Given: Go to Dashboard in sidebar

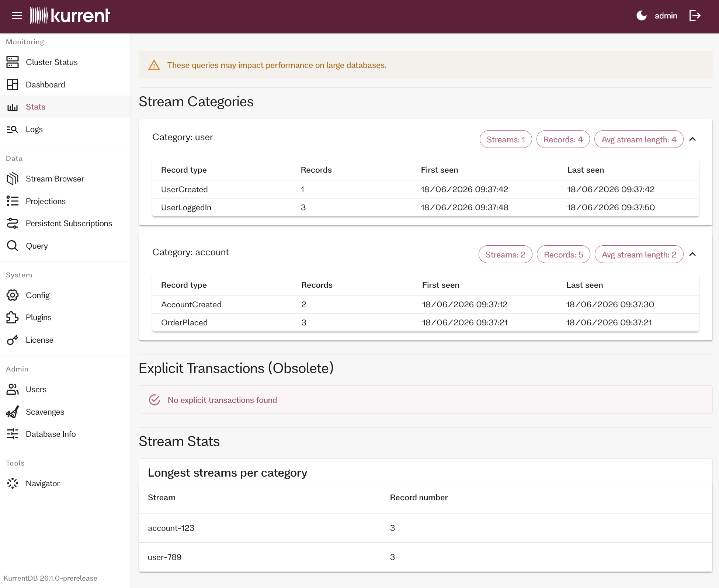Looking at the screenshot, I should point(65,84).
